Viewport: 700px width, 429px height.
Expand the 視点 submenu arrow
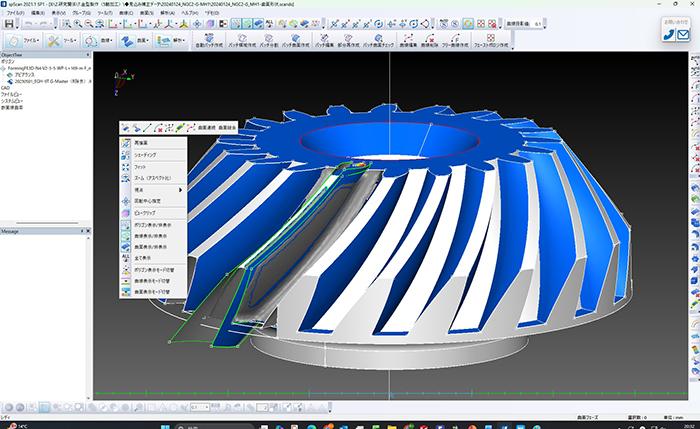181,189
